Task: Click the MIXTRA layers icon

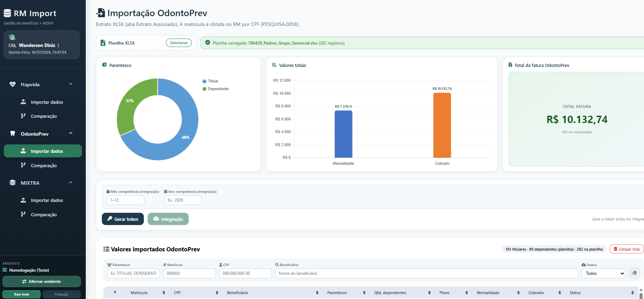Action: pyautogui.click(x=13, y=183)
